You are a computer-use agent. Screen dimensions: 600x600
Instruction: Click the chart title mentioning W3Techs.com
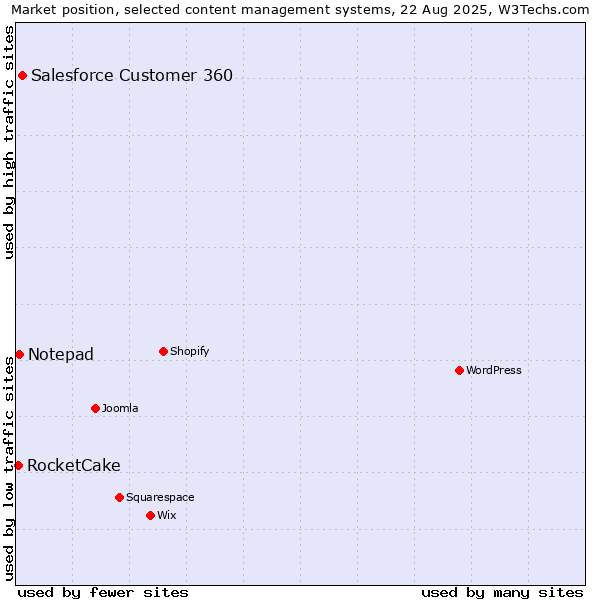tap(300, 10)
